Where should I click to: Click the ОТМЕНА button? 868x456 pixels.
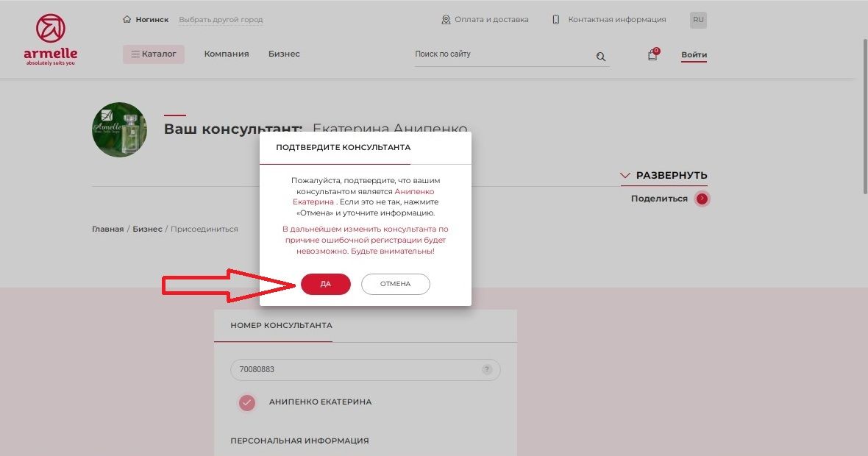point(395,284)
